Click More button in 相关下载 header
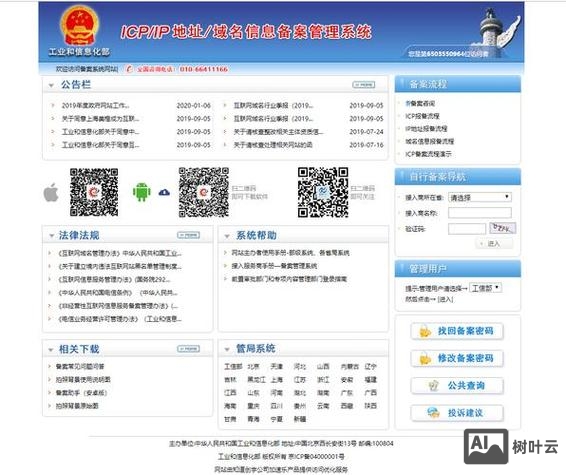This screenshot has height=475, width=566. click(x=188, y=349)
